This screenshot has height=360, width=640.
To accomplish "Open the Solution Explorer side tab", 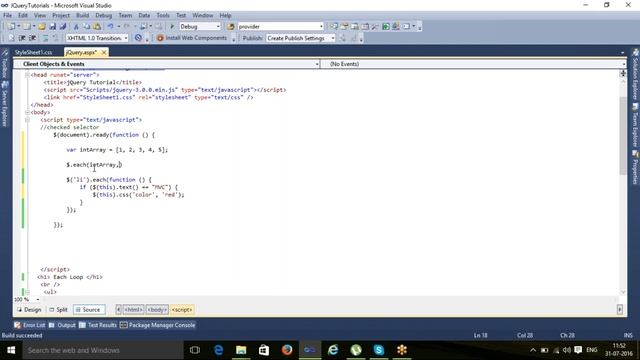I will 636,75.
